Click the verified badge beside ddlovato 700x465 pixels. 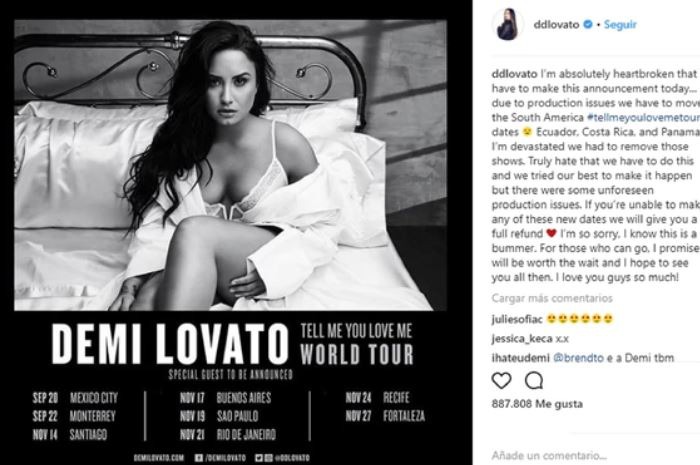pos(588,24)
